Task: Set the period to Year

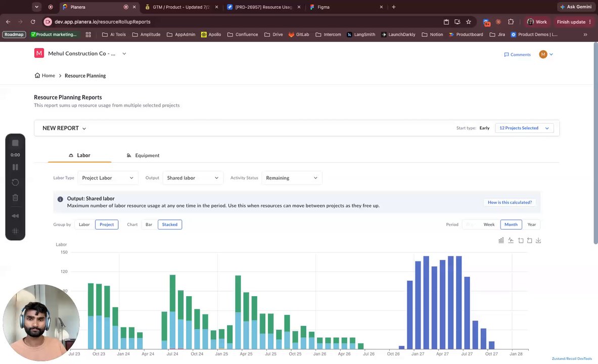Action: tap(532, 224)
